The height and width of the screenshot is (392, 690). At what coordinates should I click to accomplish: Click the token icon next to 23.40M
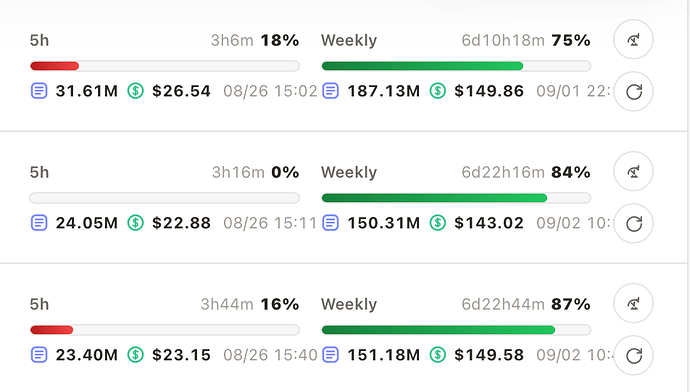coord(39,355)
